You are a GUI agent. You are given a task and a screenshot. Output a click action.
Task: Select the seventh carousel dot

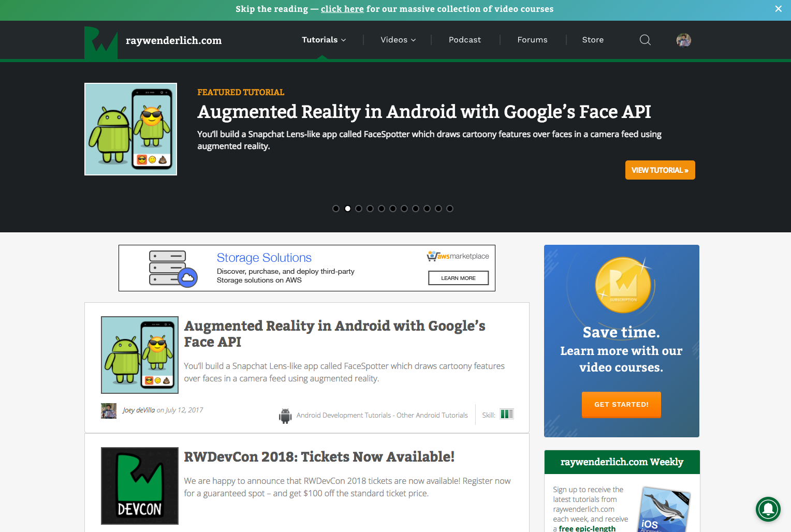point(404,209)
